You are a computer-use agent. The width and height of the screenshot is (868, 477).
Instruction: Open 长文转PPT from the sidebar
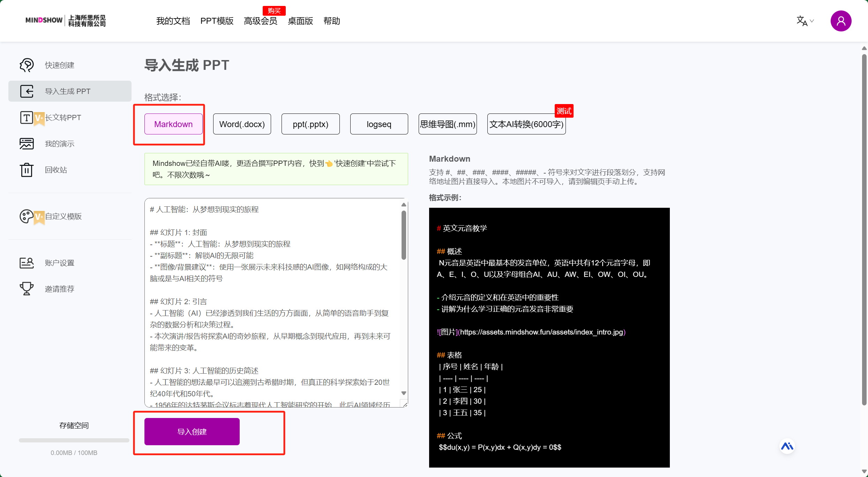click(x=63, y=117)
